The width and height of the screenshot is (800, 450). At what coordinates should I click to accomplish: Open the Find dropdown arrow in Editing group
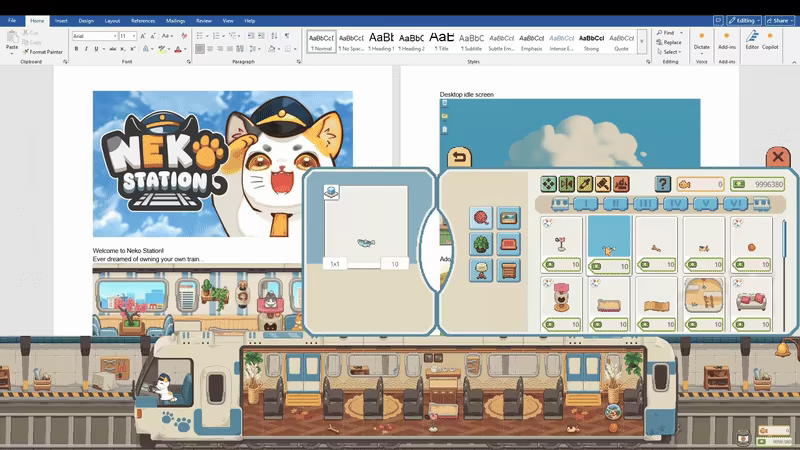[682, 33]
